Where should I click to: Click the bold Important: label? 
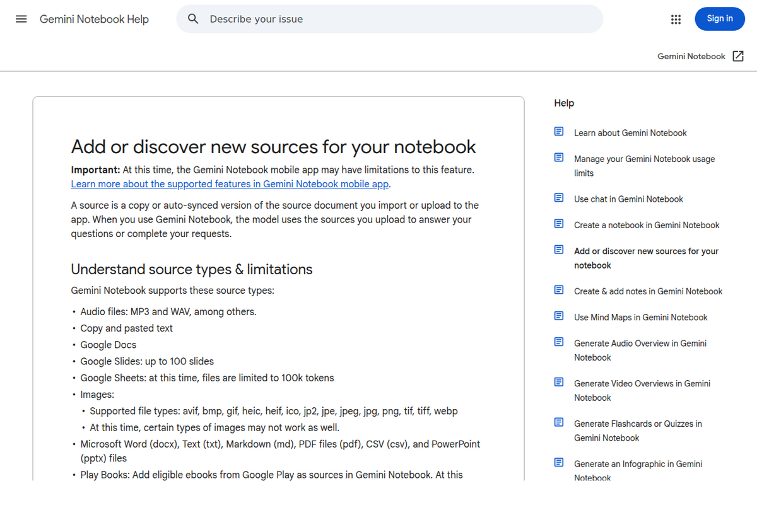(x=95, y=170)
